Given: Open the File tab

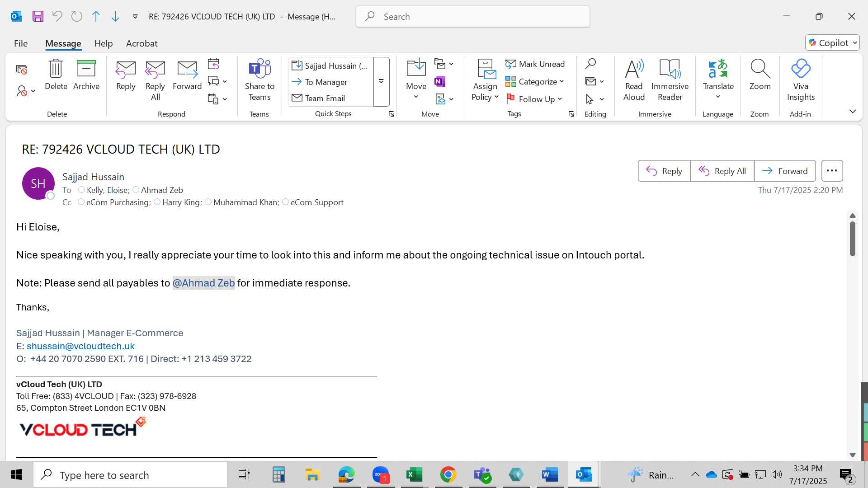Looking at the screenshot, I should (21, 43).
